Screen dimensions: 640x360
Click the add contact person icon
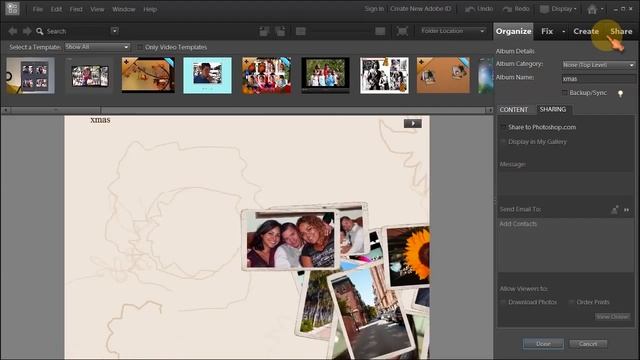pyautogui.click(x=614, y=210)
